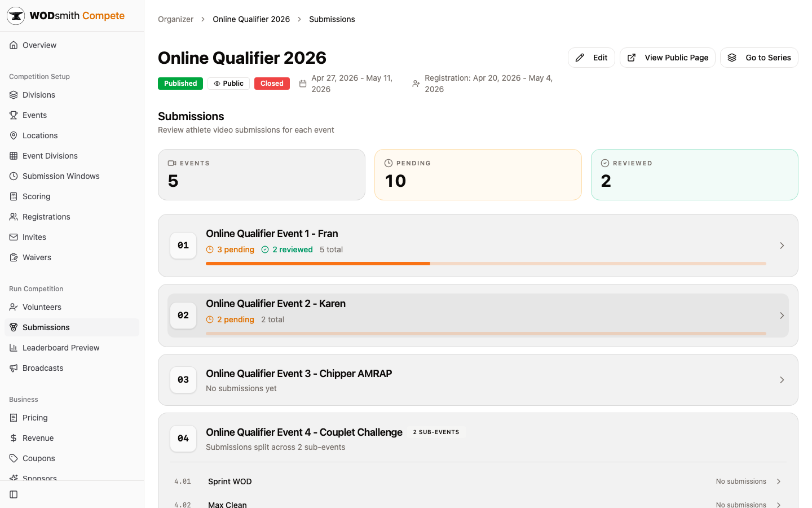
Task: Click the Leaderboard Preview chart icon
Action: tap(14, 348)
